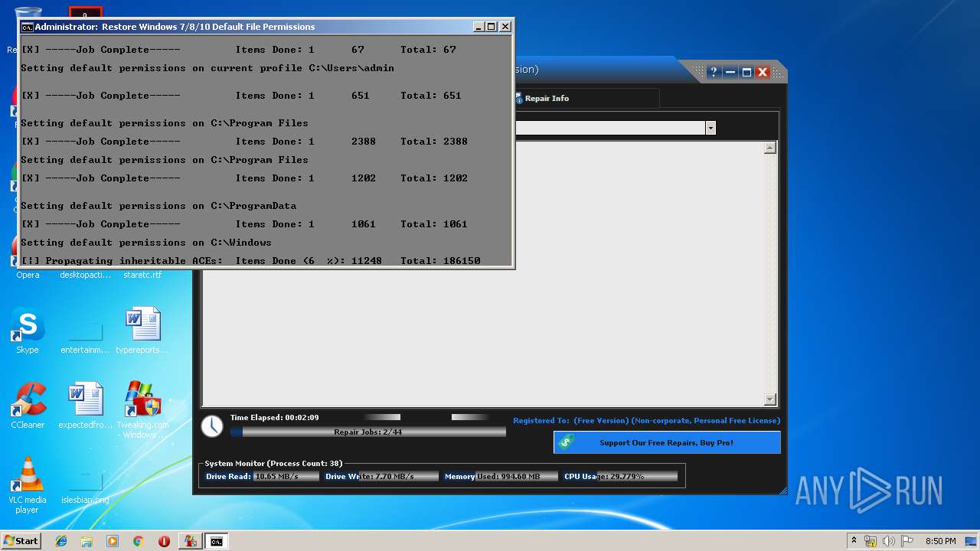980x551 pixels.
Task: Open Windows Media Player from taskbar
Action: coord(113,541)
